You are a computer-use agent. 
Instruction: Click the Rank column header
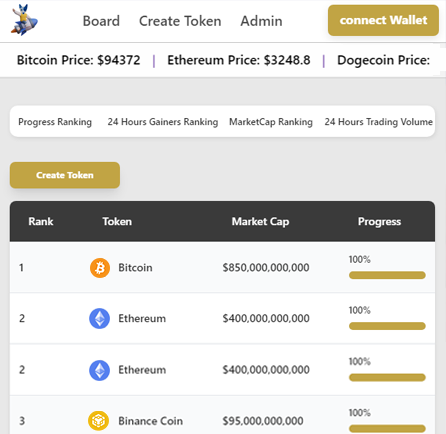pyautogui.click(x=41, y=221)
